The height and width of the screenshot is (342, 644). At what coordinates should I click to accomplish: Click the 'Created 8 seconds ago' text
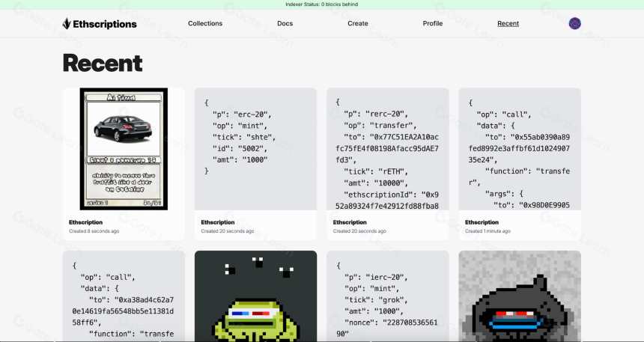[94, 231]
